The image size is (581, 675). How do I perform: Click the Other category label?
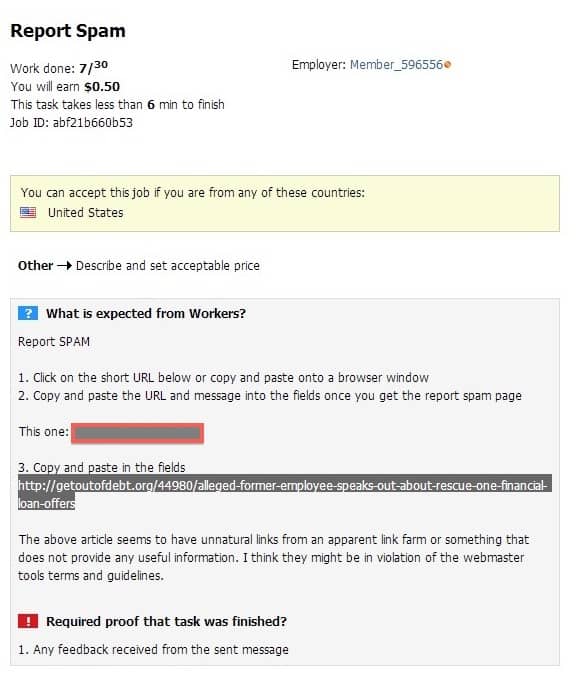36,266
